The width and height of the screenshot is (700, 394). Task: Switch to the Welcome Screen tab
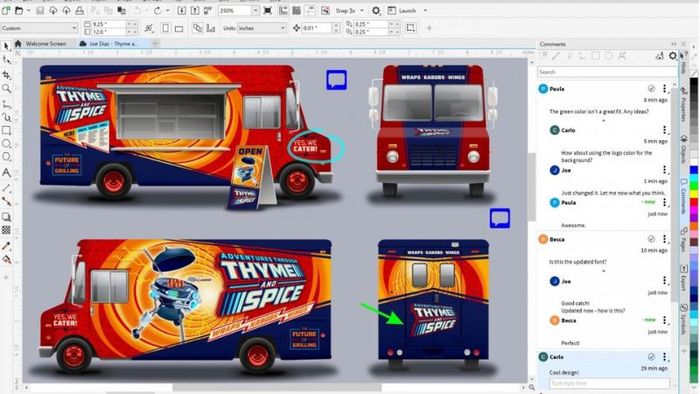coord(41,44)
